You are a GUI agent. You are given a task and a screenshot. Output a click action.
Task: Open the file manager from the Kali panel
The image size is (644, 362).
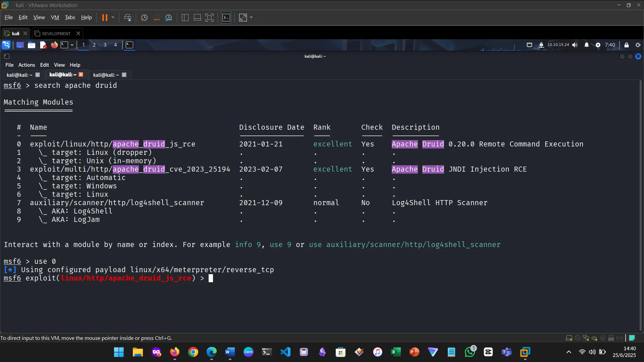click(x=32, y=45)
